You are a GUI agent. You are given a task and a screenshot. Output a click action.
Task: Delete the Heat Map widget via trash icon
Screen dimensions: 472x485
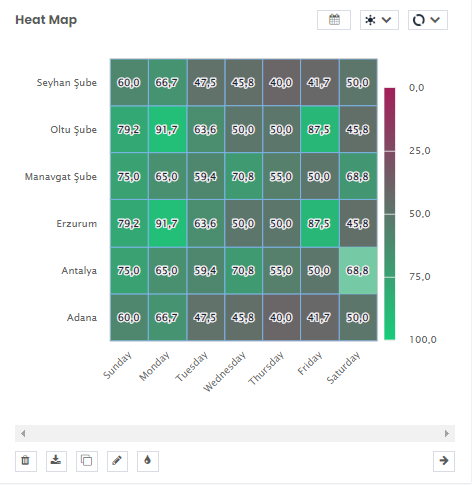tap(26, 461)
